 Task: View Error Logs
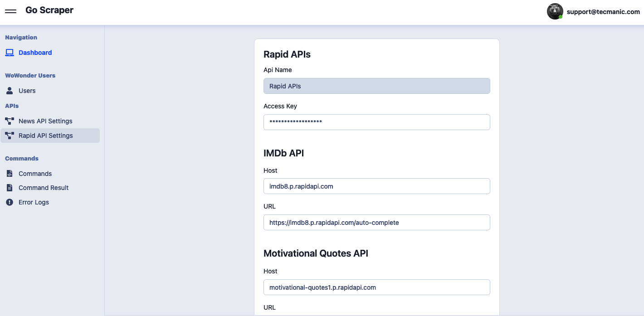(x=34, y=202)
